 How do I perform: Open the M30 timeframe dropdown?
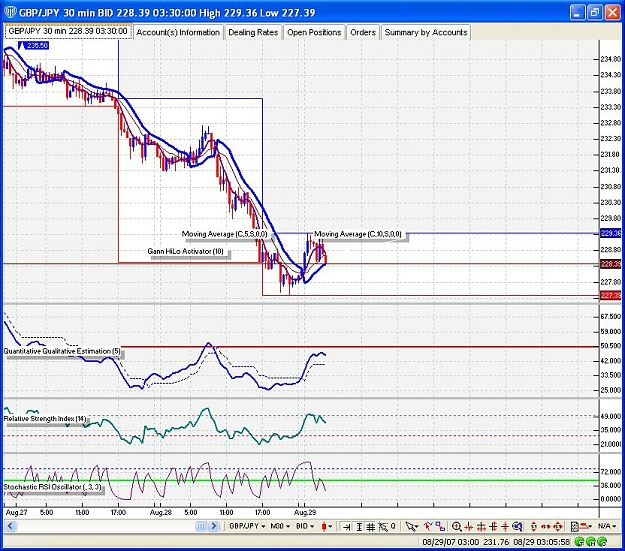pos(280,526)
